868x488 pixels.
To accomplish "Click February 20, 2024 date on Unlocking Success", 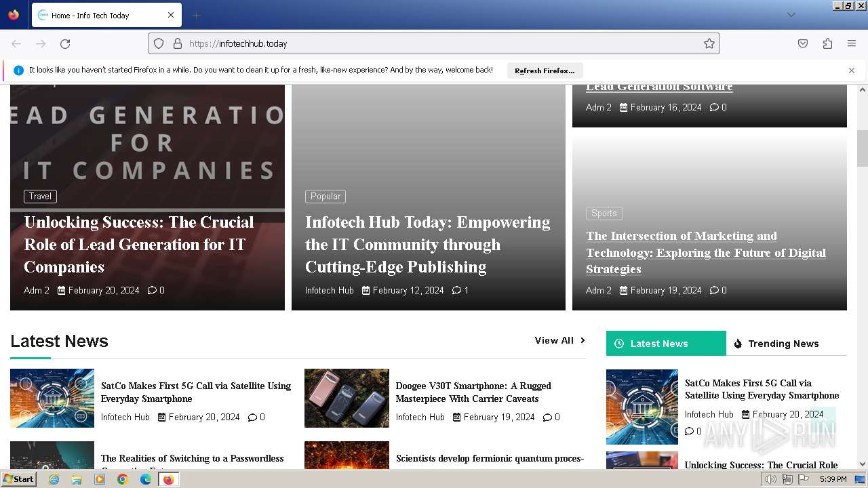I will coord(104,290).
